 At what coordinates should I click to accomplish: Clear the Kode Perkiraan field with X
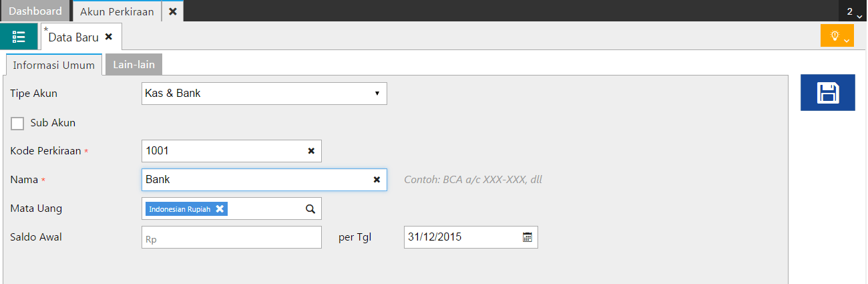[x=311, y=151]
